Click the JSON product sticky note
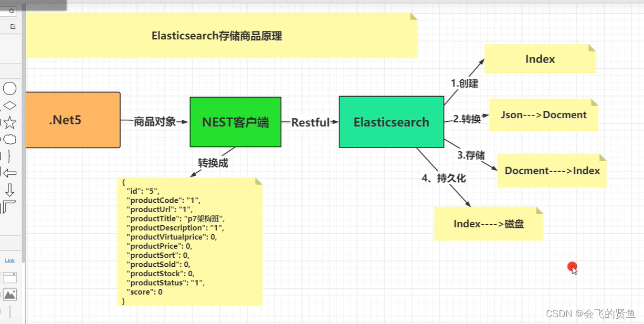644x324 pixels. pyautogui.click(x=189, y=242)
